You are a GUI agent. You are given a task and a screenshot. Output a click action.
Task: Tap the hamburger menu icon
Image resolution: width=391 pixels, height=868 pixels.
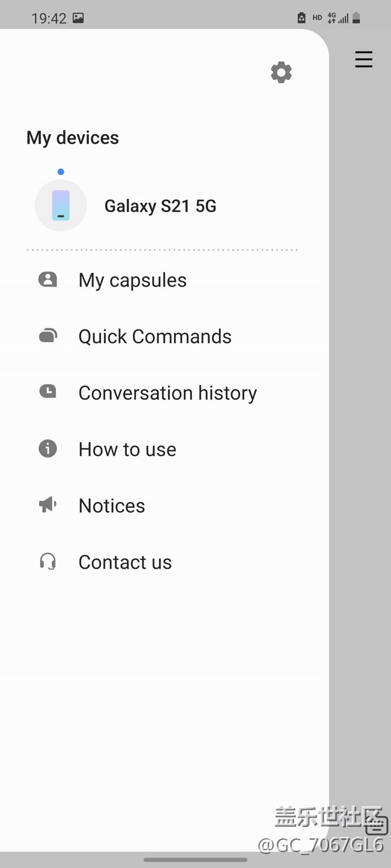click(x=363, y=60)
